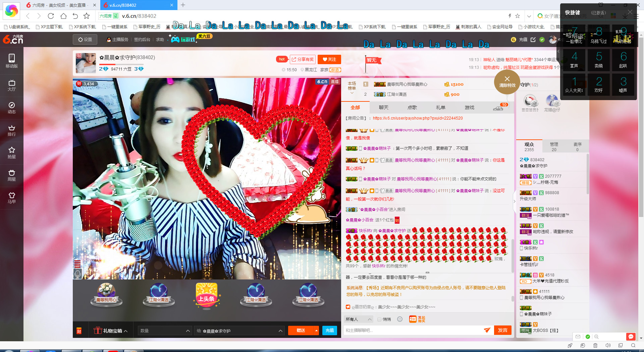Open the gift recipient 晨晨求守护 dropdown
The height and width of the screenshot is (352, 644).
click(239, 331)
